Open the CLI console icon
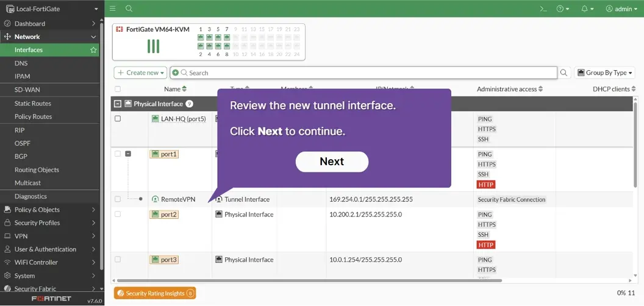Image resolution: width=644 pixels, height=306 pixels. (543, 9)
